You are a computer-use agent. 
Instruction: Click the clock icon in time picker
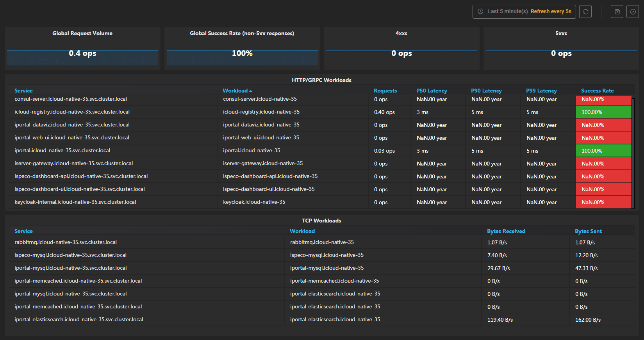coord(481,12)
